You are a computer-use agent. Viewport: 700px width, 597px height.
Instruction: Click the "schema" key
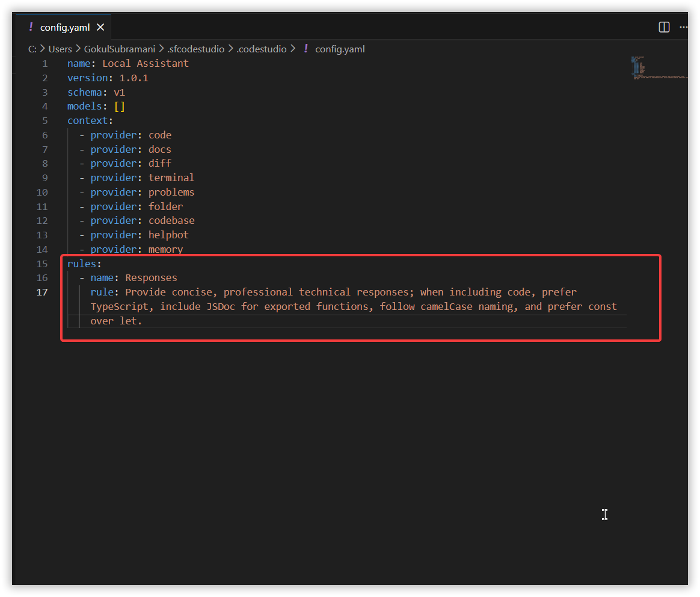pos(85,92)
